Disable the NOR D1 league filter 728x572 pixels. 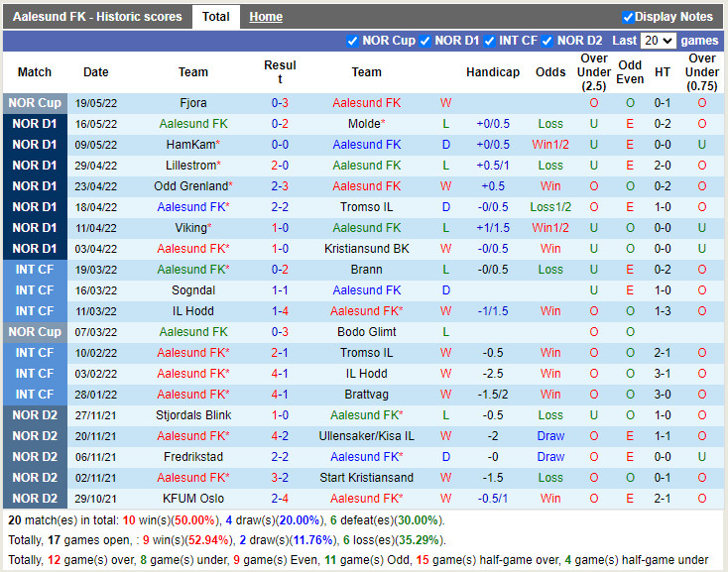click(x=425, y=41)
